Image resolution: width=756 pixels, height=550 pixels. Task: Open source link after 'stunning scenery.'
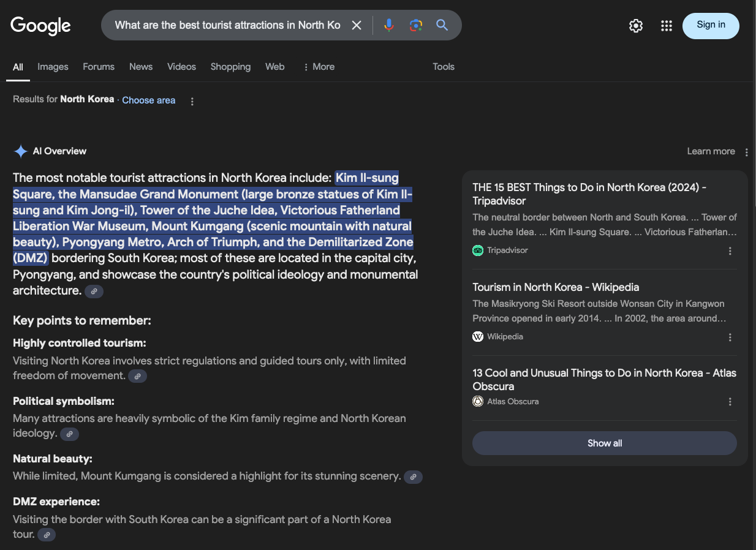[x=414, y=477]
